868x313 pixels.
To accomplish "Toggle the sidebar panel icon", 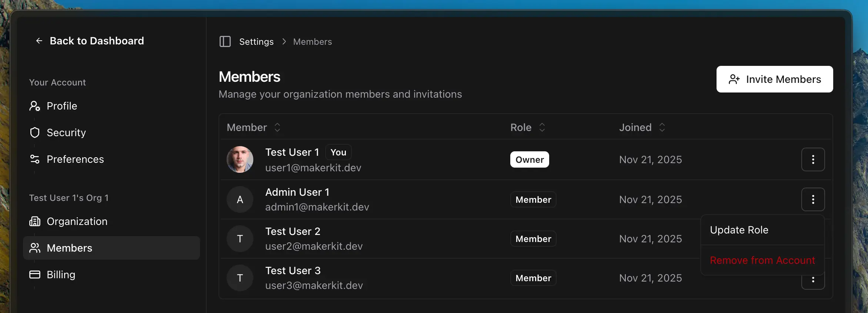I will [x=225, y=41].
